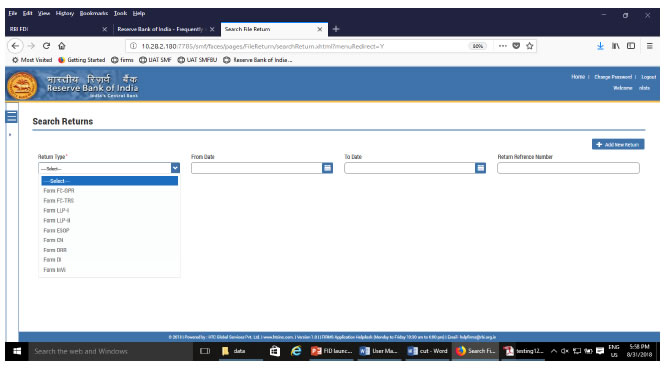Open the File menu
The width and height of the screenshot is (666, 368).
(13, 13)
